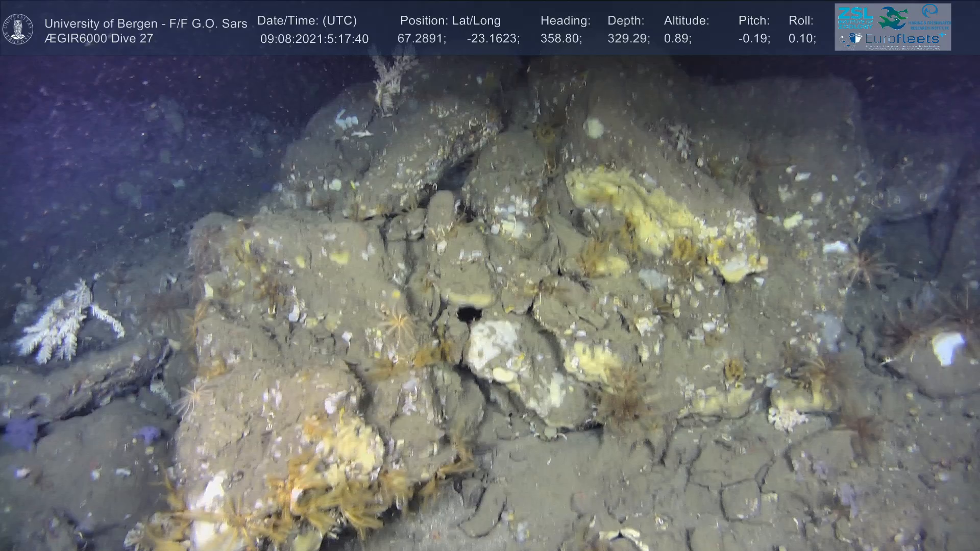This screenshot has width=980, height=551.
Task: Click the Position: Lat/Long label
Action: 450,20
